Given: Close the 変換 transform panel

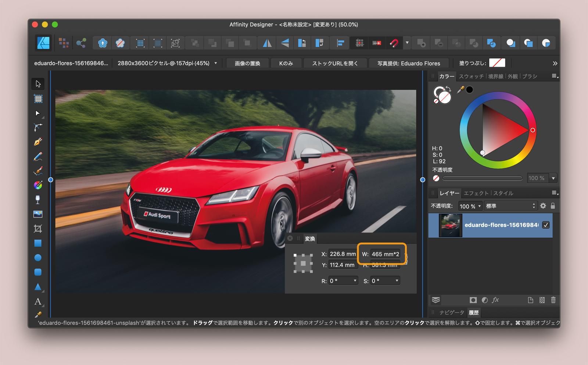Looking at the screenshot, I should [x=290, y=238].
